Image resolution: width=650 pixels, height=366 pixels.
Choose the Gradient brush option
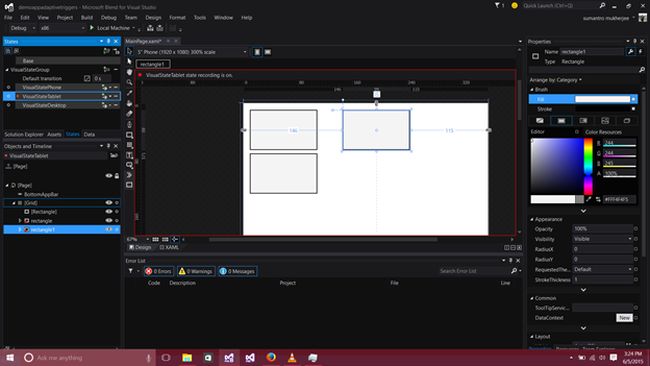coord(583,121)
